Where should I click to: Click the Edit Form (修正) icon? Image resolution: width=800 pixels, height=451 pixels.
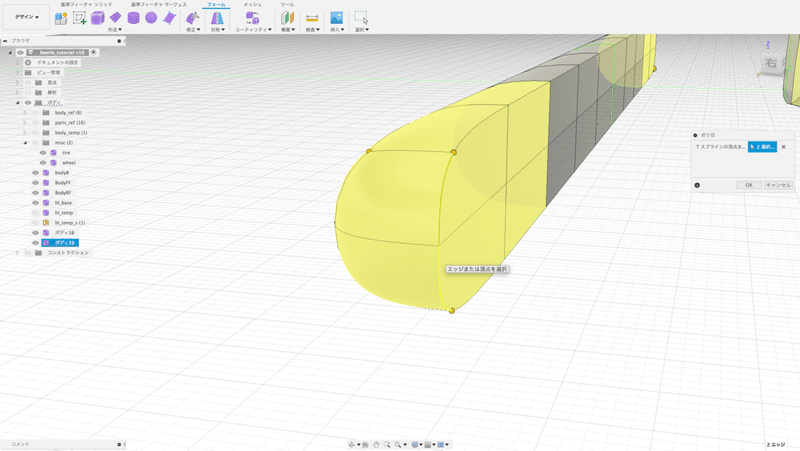click(192, 18)
